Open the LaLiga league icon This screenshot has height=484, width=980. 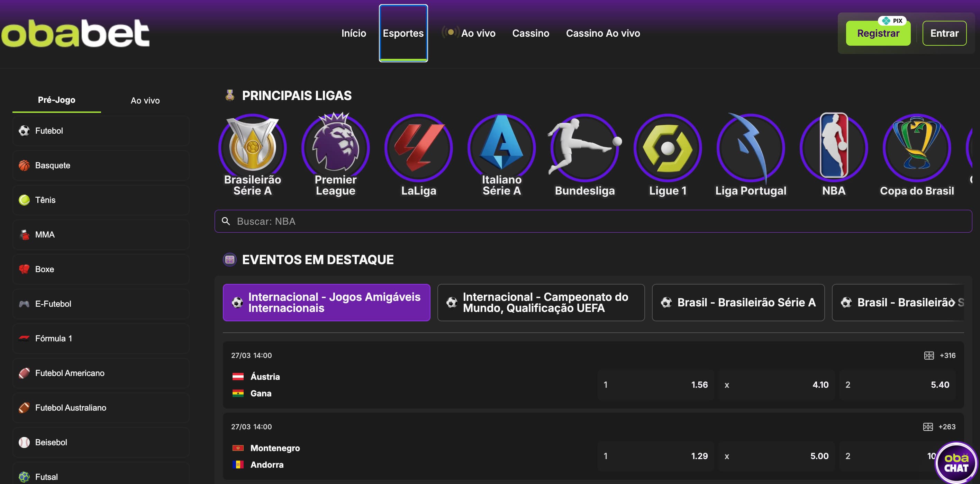click(418, 149)
